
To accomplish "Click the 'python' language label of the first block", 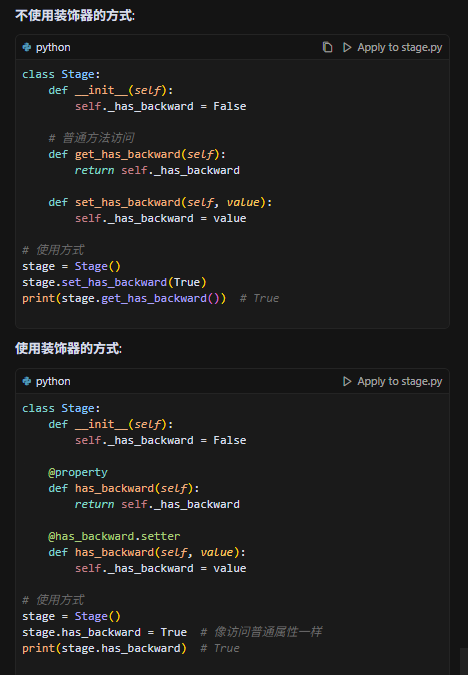I will pos(53,47).
